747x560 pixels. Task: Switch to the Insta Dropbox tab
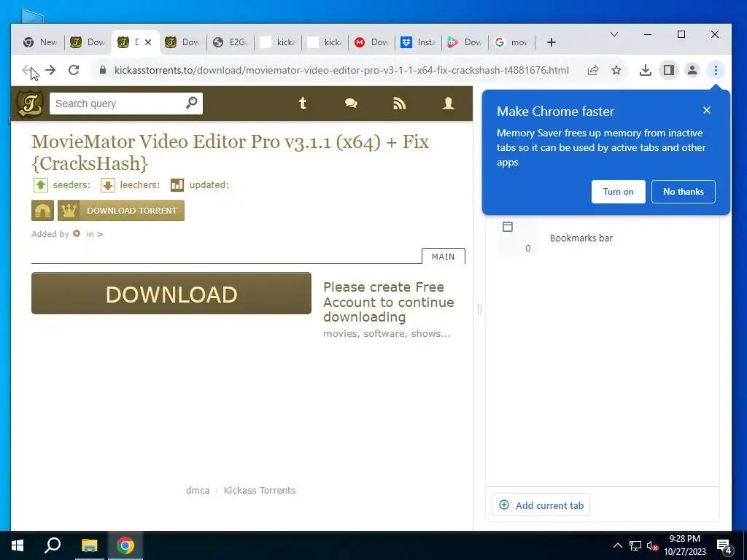coord(418,42)
